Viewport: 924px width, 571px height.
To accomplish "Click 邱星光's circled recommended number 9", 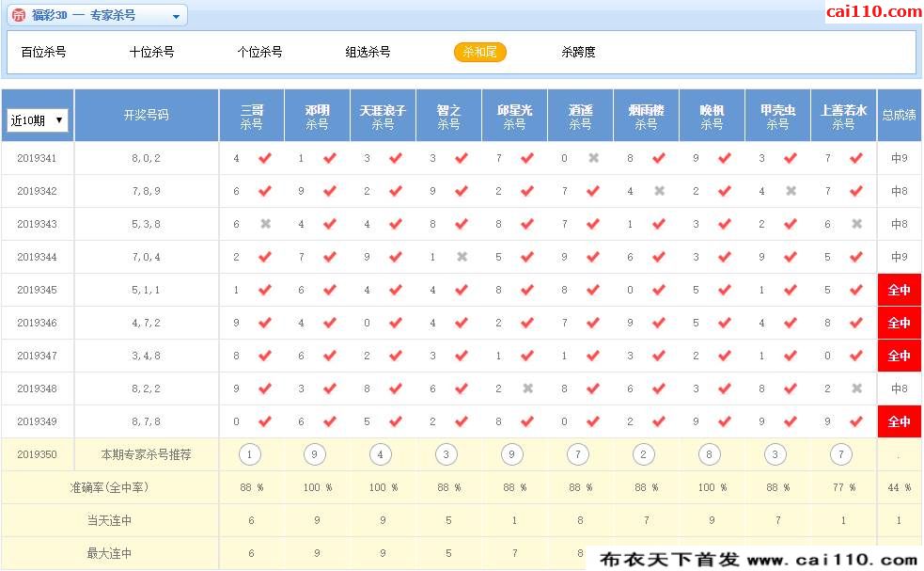I will coord(511,454).
